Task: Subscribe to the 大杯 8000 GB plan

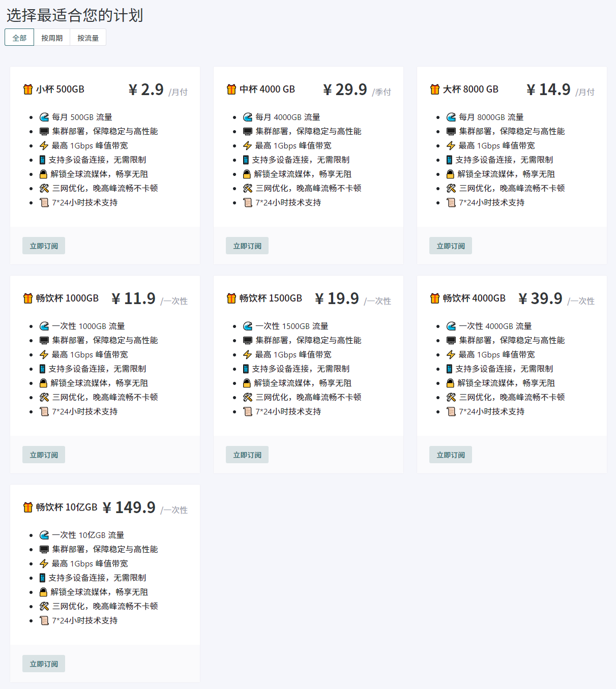Action: (x=451, y=246)
